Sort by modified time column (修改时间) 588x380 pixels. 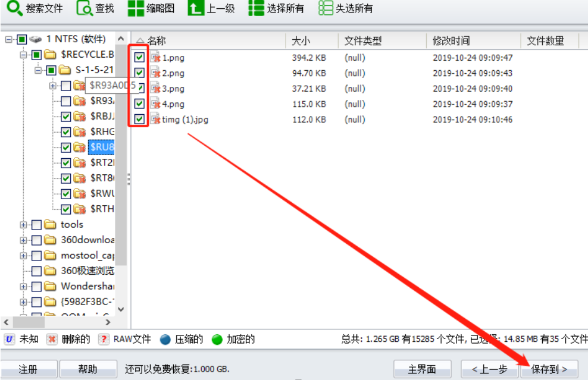474,41
